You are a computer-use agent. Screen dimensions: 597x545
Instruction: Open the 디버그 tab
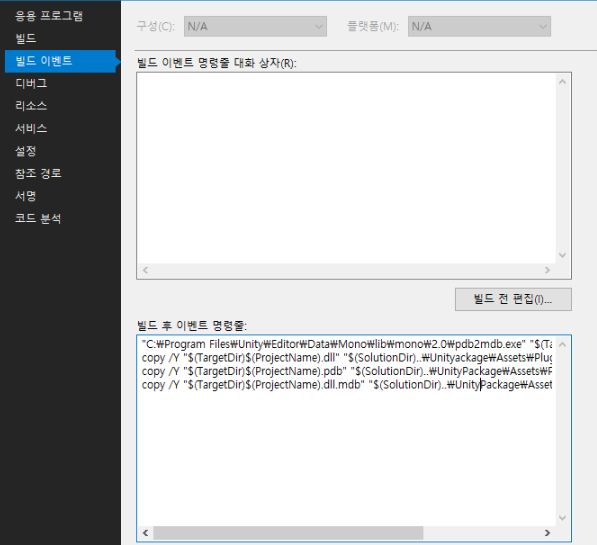coord(31,83)
